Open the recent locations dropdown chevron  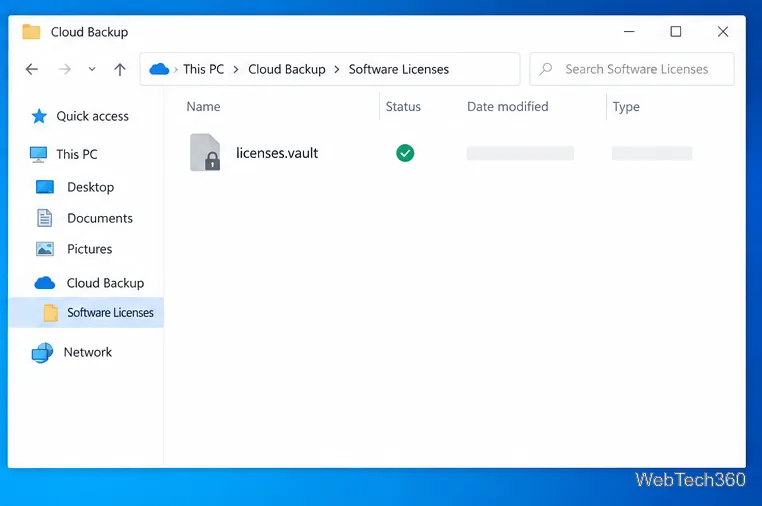[92, 70]
